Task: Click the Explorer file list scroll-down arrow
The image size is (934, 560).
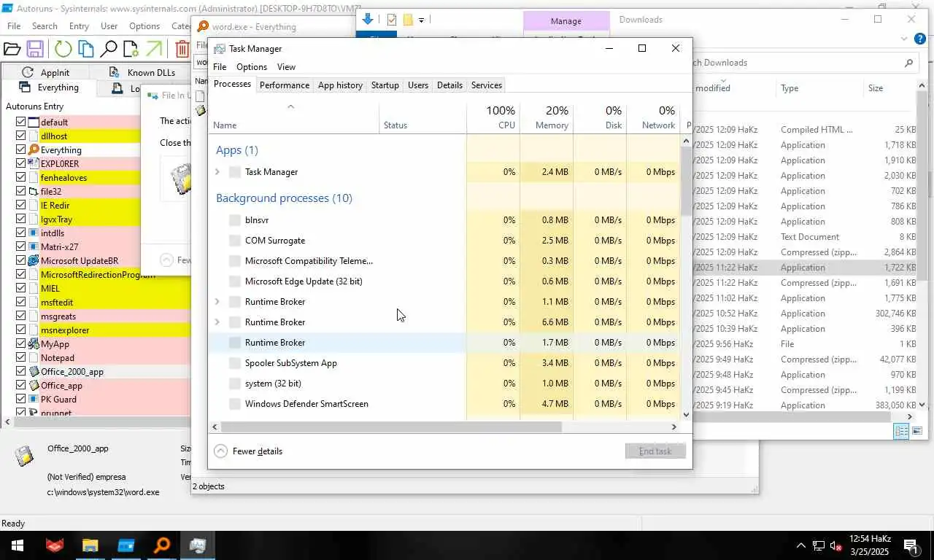Action: (922, 405)
